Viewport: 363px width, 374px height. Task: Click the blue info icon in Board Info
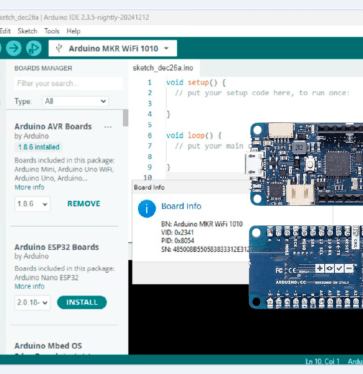tap(147, 209)
